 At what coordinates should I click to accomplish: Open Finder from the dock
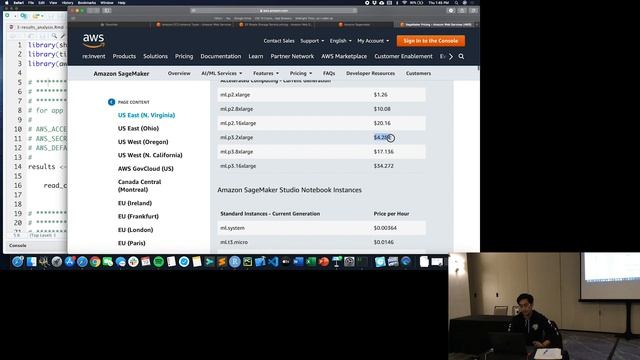click(31, 262)
